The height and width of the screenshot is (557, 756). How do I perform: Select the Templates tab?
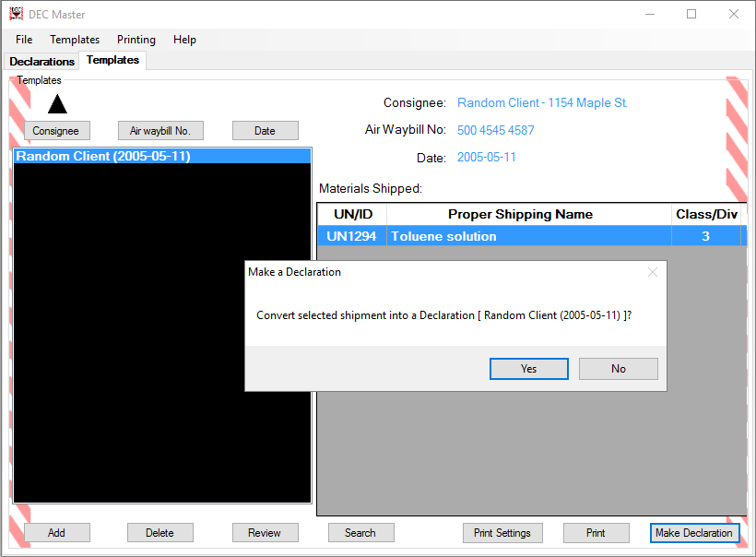click(112, 60)
